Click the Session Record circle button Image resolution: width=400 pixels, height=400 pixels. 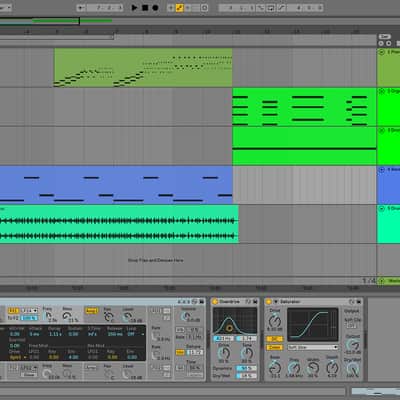pos(205,7)
